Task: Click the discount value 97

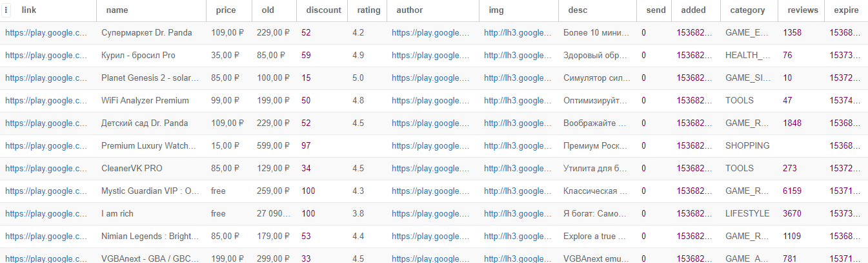Action: tap(306, 146)
